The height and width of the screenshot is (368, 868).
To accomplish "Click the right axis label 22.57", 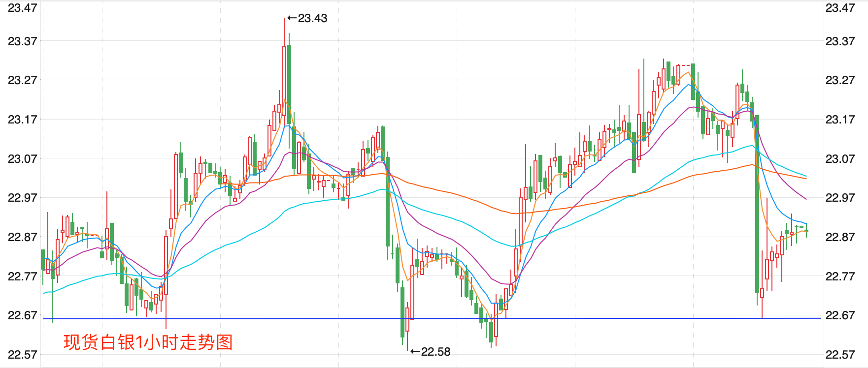I will pos(840,355).
